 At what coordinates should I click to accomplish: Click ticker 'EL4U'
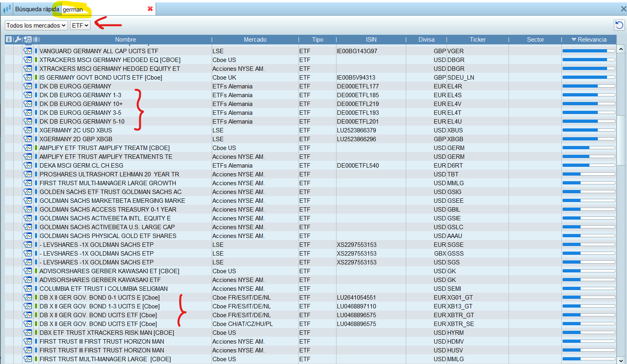tap(455, 121)
